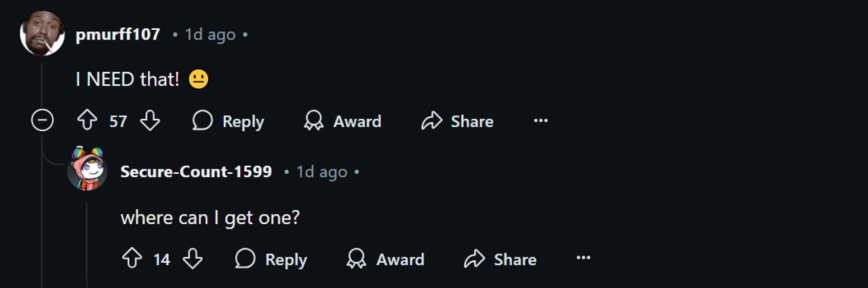Award Secure-Count-1599's reply
Image resolution: width=868 pixels, height=288 pixels.
(x=385, y=259)
